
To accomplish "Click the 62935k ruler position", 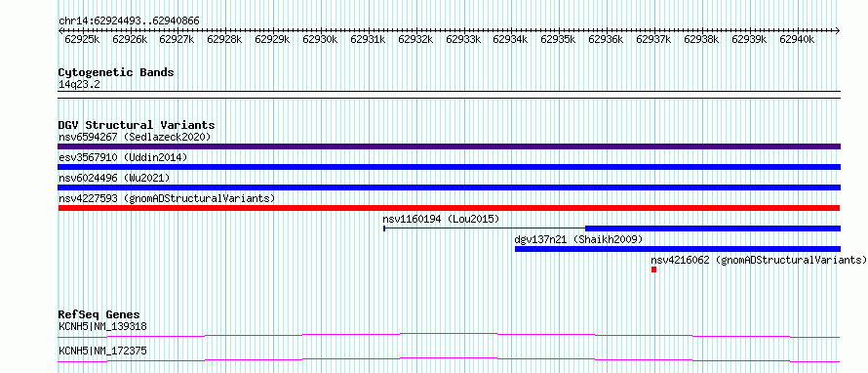I will click(558, 39).
